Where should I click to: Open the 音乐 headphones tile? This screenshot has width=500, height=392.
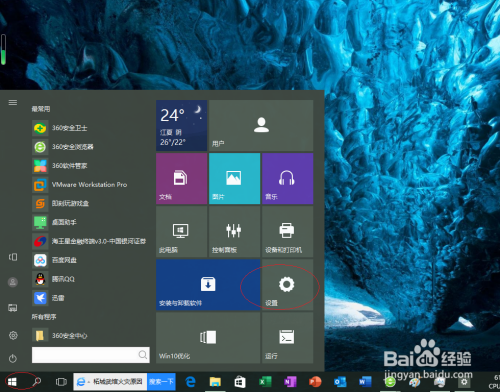coord(288,179)
